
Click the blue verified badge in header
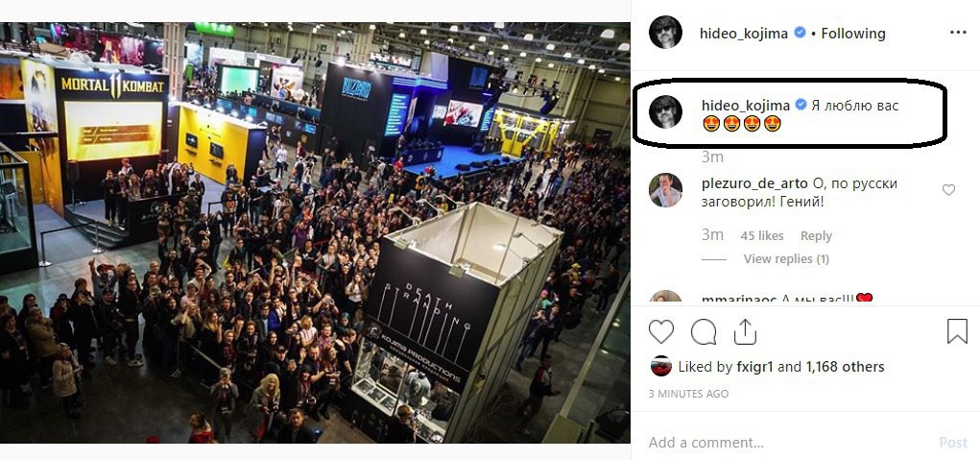click(x=800, y=33)
